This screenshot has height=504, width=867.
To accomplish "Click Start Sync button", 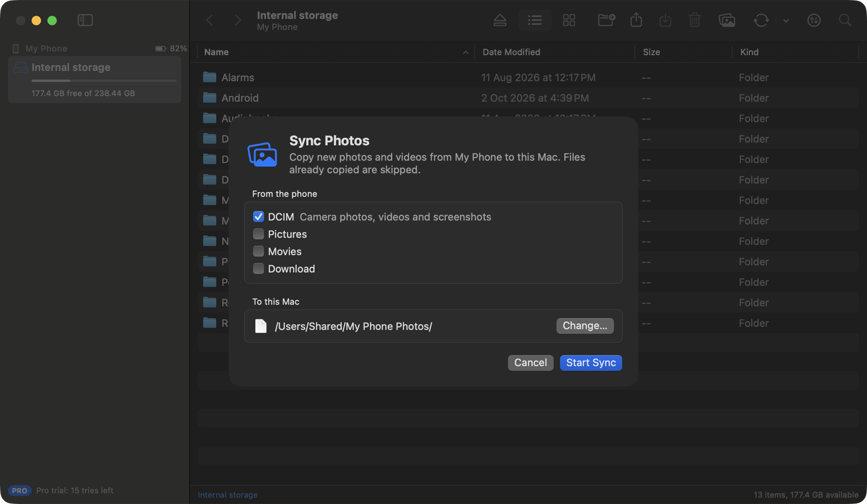I will [x=591, y=363].
